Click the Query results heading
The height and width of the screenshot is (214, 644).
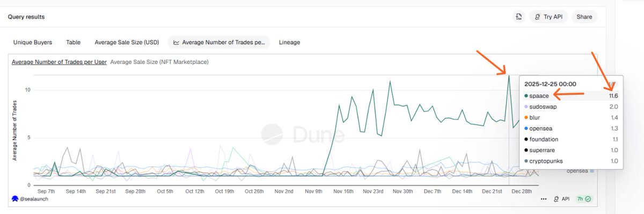tap(26, 17)
